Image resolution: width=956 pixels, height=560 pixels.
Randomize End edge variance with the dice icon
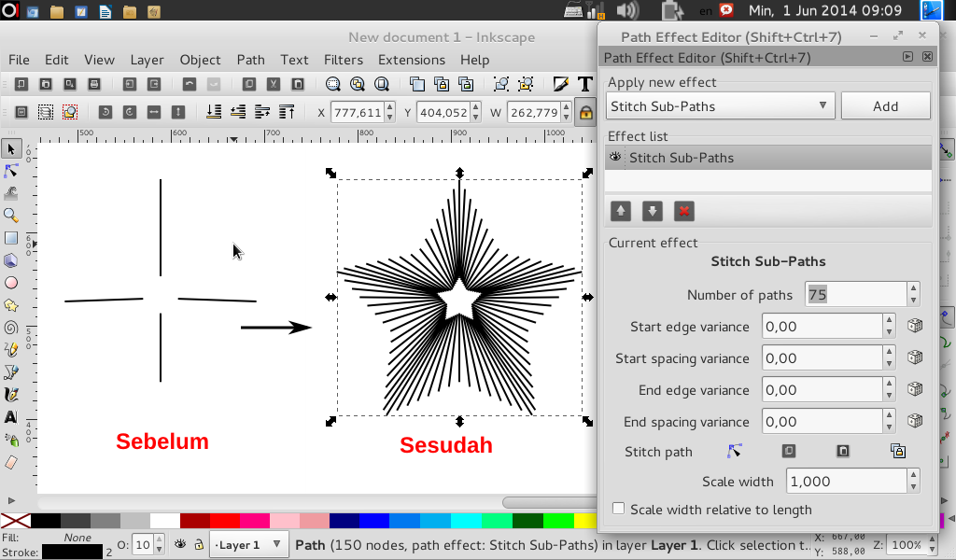click(914, 389)
